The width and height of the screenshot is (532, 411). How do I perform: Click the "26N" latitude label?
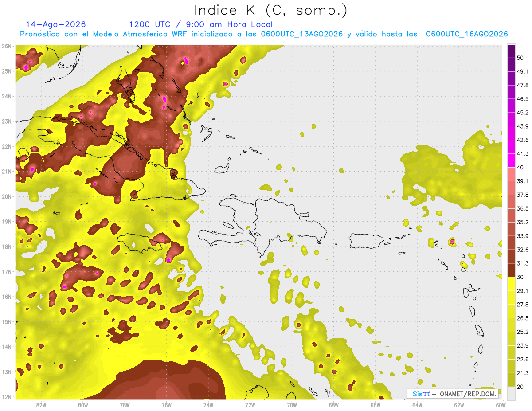(x=7, y=46)
